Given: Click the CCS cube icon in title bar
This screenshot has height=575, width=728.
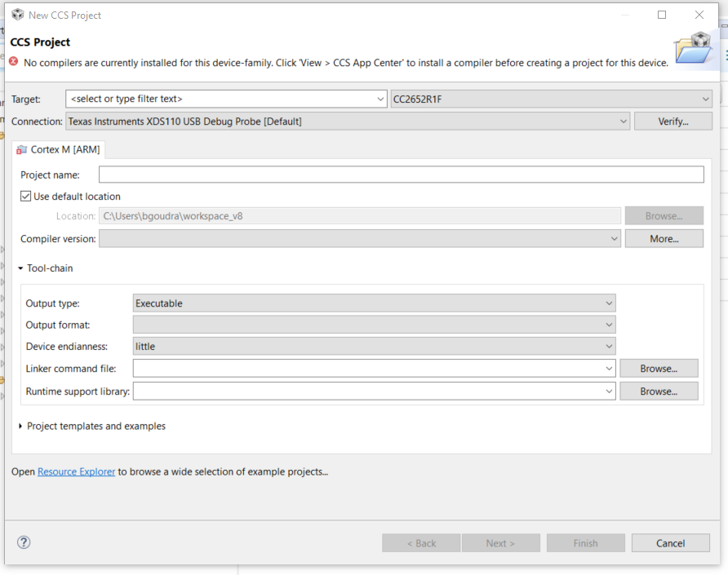Looking at the screenshot, I should [17, 15].
